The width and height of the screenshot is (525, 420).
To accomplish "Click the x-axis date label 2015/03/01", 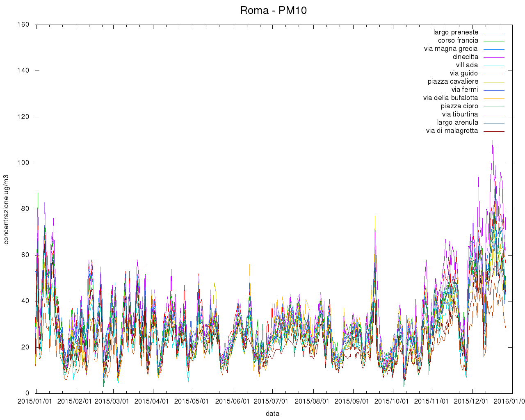I will (x=112, y=401).
